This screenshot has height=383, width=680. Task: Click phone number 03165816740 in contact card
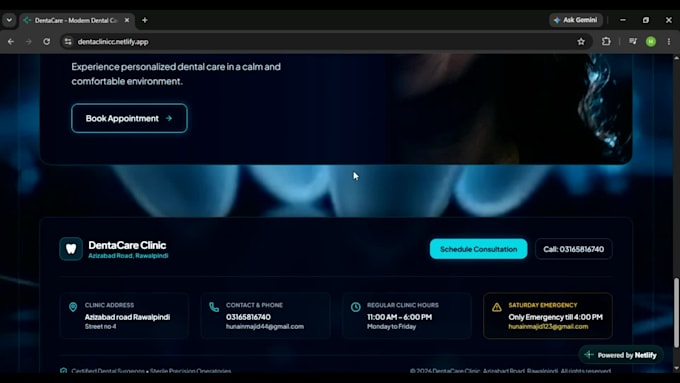[248, 317]
